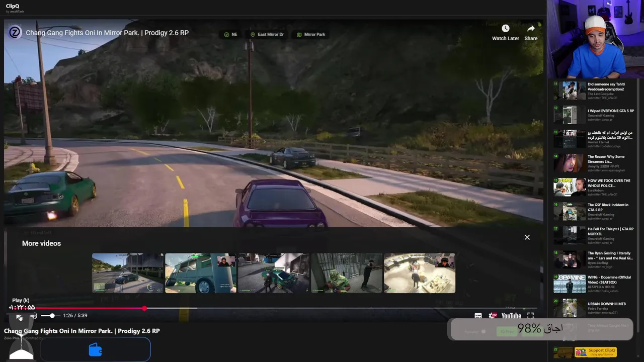Click the blue wallet icon button
Image resolution: width=644 pixels, height=362 pixels.
click(95, 350)
